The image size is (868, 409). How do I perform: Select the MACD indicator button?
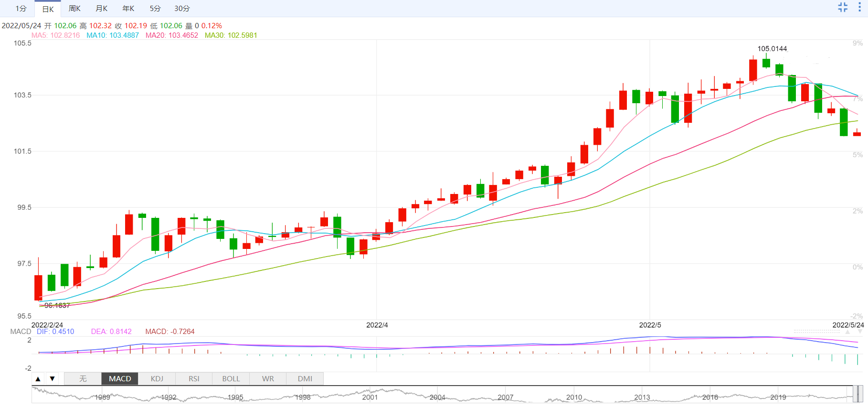pyautogui.click(x=120, y=379)
